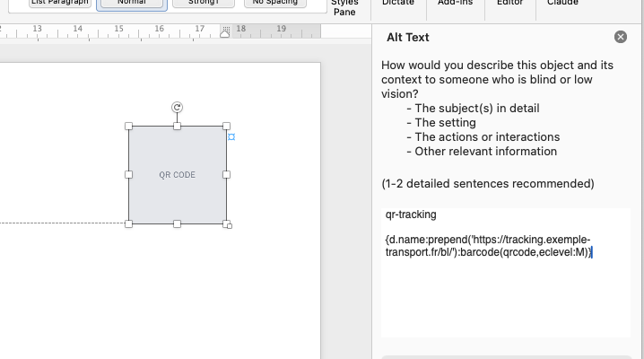Select the QR CODE placeholder shape
644x359 pixels.
click(178, 175)
